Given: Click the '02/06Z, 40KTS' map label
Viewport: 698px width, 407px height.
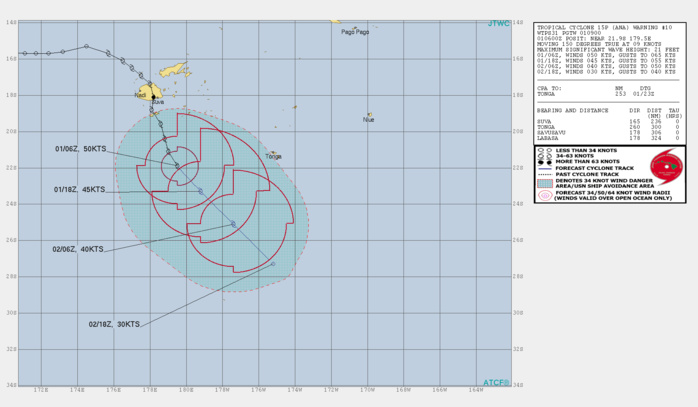Looking at the screenshot, I should coord(79,249).
